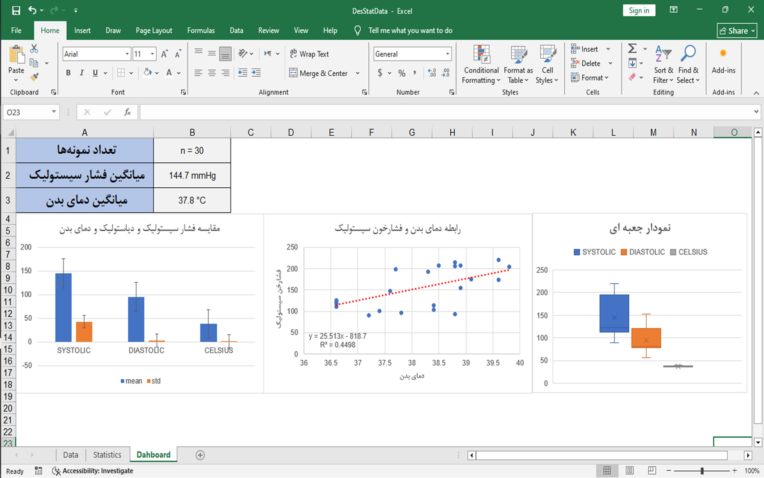The image size is (764, 478).
Task: Click the formula bar input field
Action: click(x=446, y=112)
